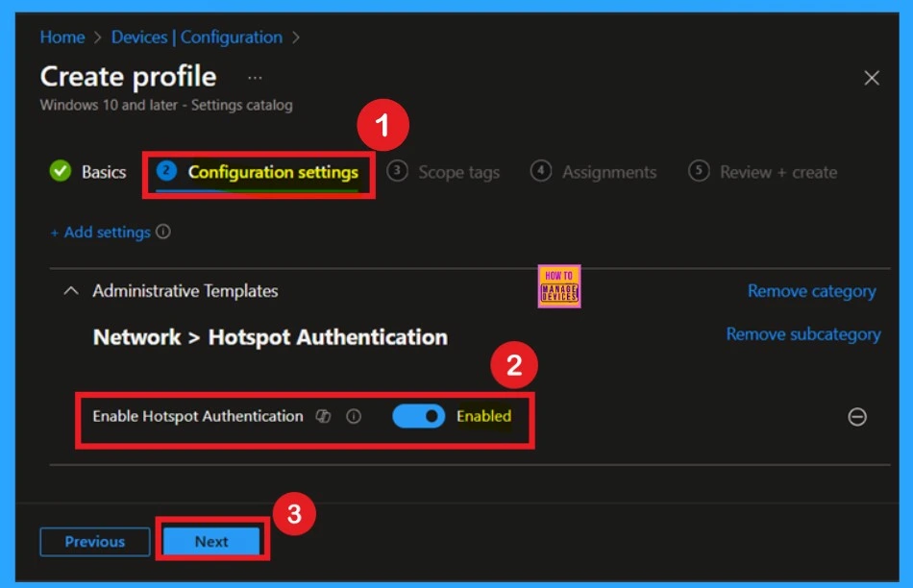Show info icon next to Add settings
The image size is (913, 588).
163,232
